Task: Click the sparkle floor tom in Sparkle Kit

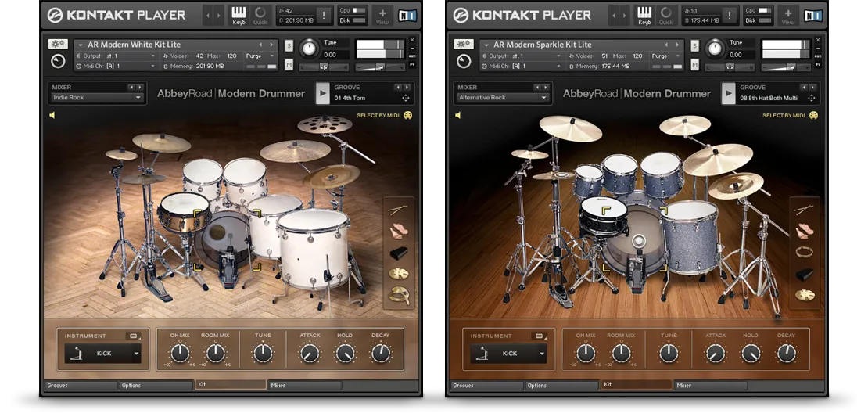Action: [690, 236]
